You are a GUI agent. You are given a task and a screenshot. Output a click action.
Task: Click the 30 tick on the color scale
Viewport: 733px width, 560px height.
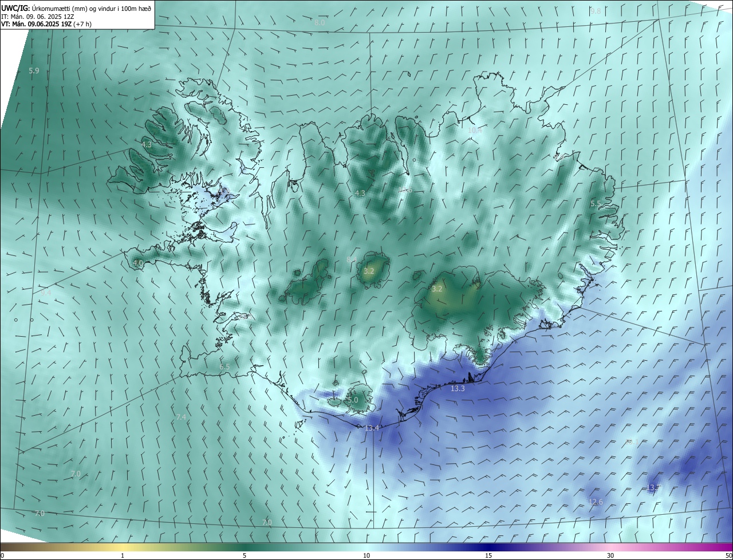point(610,555)
